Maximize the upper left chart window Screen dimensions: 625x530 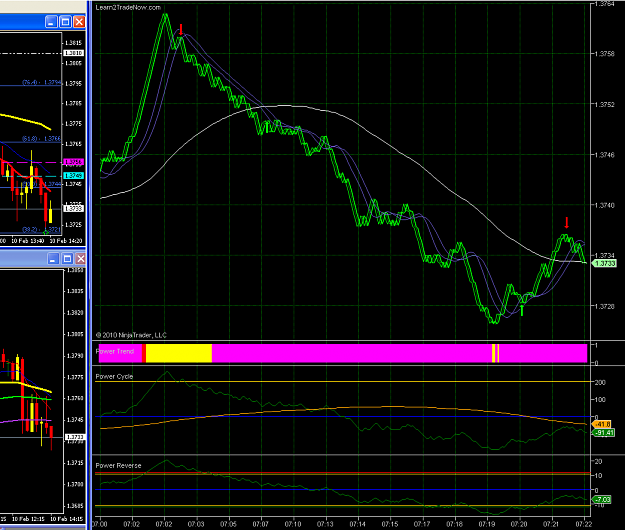point(65,22)
